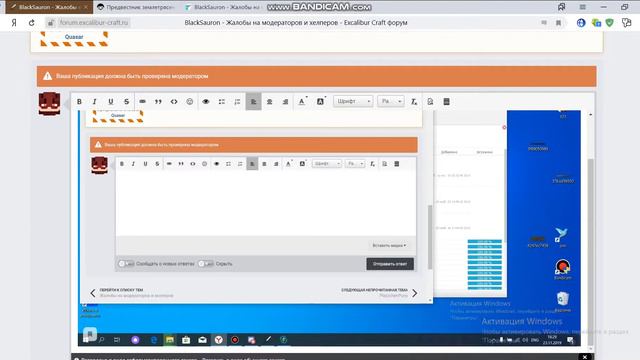Insert a numbered list from the outer toolbar
640x360 pixels.
(237, 102)
